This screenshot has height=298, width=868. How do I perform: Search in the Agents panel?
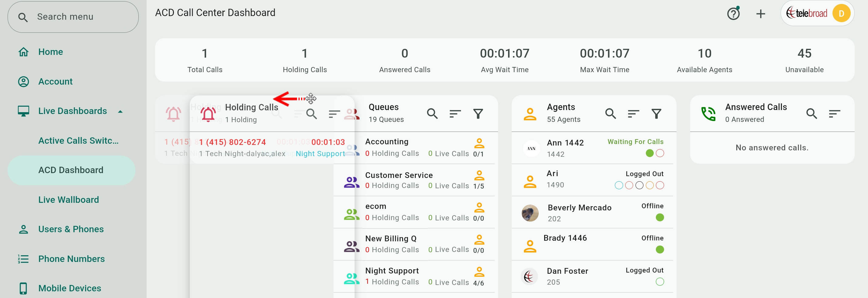[x=611, y=114]
